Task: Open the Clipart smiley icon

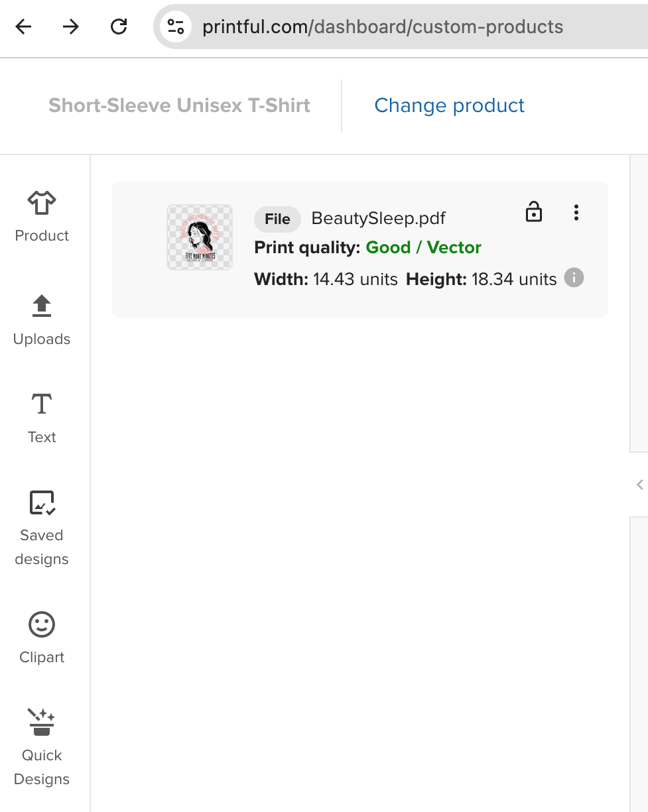Action: (x=42, y=624)
